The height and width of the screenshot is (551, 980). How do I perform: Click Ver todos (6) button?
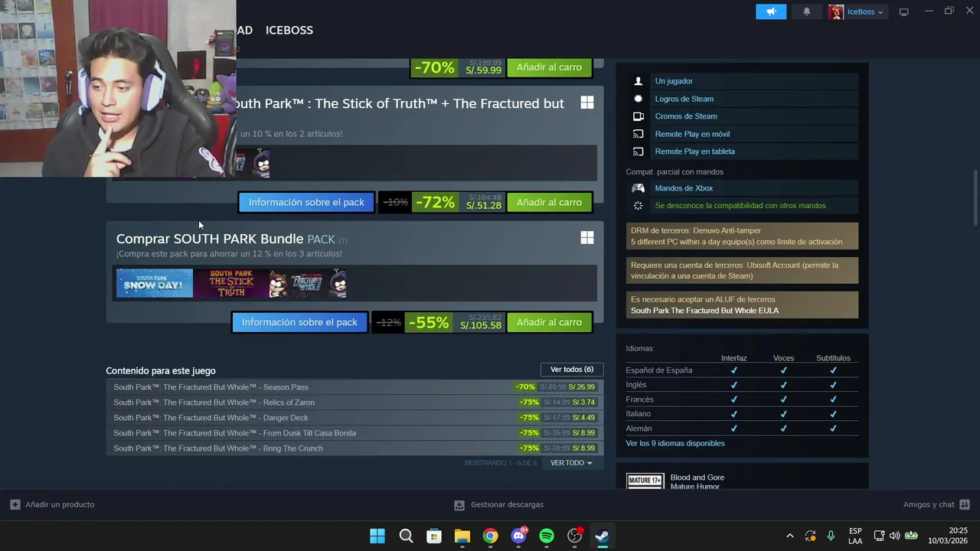(x=572, y=370)
